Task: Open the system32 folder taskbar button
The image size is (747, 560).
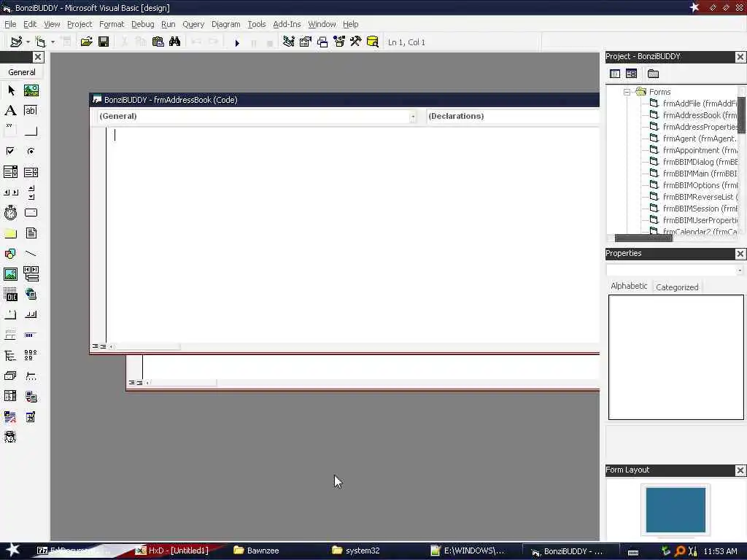Action: [x=356, y=551]
